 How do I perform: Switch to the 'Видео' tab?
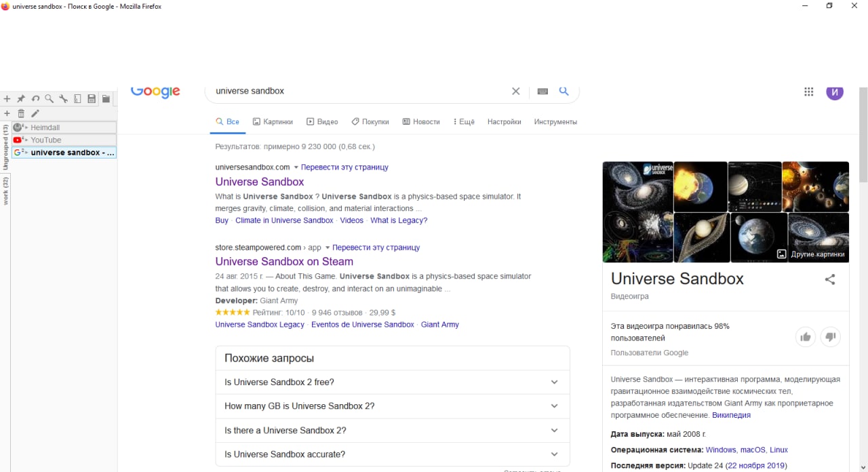point(322,122)
